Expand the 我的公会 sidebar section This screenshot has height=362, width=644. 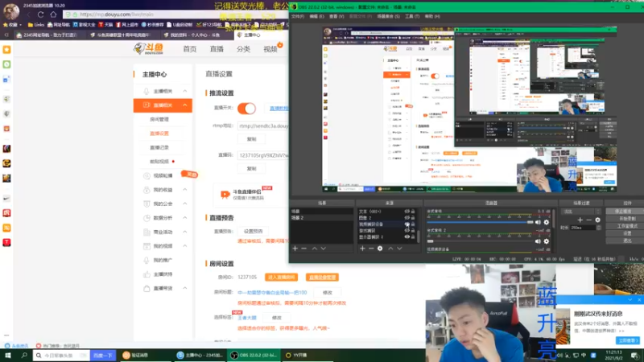(x=185, y=204)
